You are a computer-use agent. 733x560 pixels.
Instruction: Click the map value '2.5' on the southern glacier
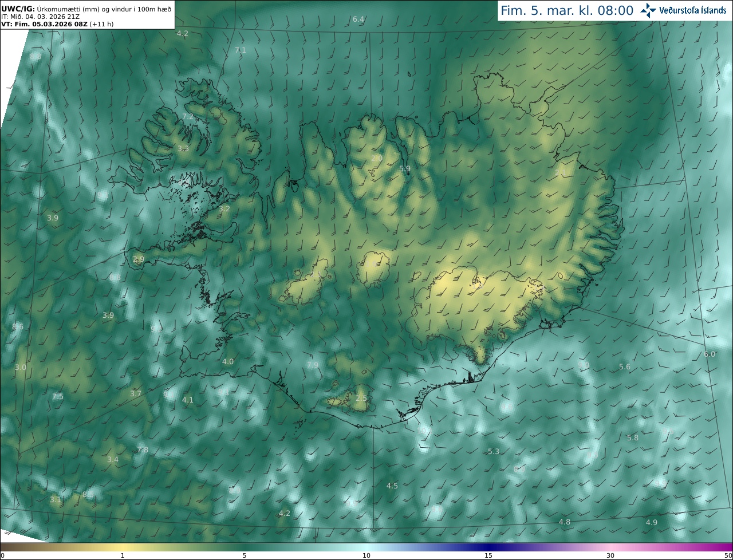point(361,399)
